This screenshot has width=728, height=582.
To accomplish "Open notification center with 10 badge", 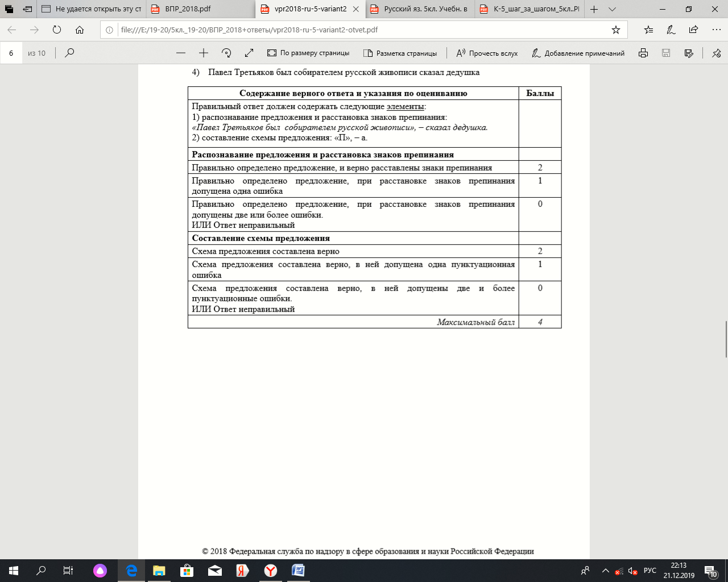I will tap(711, 571).
